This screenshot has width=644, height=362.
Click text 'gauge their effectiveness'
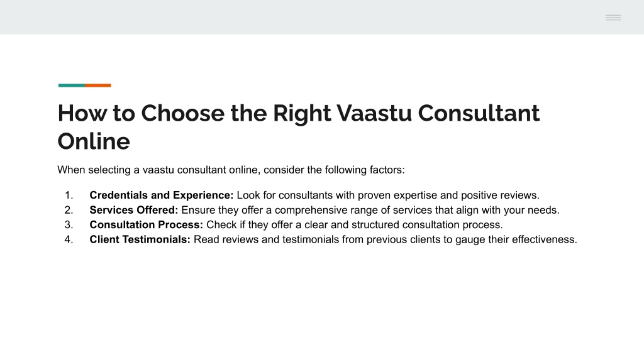(515, 239)
